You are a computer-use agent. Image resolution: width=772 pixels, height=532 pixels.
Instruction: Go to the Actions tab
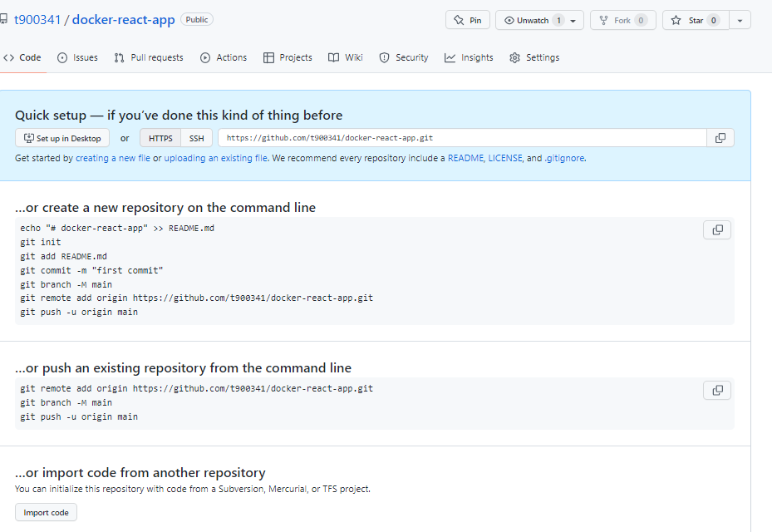[x=224, y=57]
